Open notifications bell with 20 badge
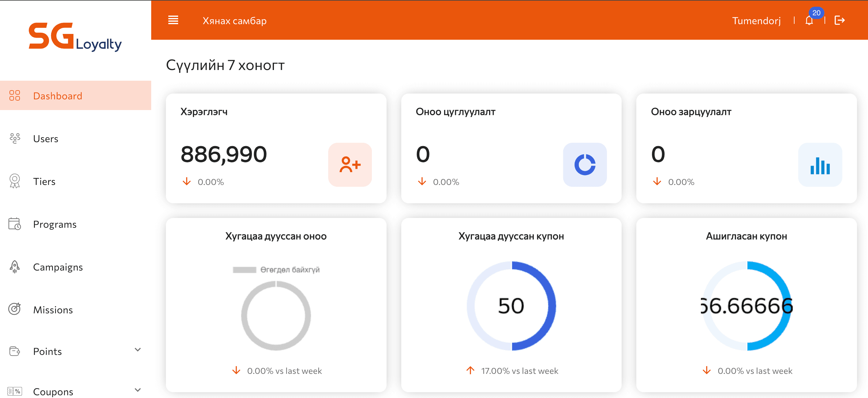The width and height of the screenshot is (868, 398). (809, 20)
